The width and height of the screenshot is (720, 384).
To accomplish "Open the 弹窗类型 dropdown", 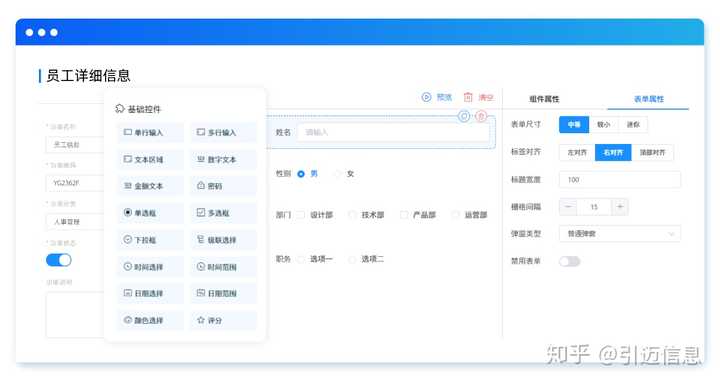I will click(x=619, y=234).
